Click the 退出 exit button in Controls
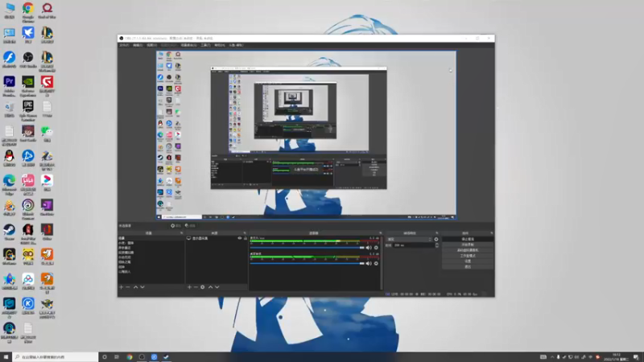This screenshot has width=644, height=362. coord(468,267)
